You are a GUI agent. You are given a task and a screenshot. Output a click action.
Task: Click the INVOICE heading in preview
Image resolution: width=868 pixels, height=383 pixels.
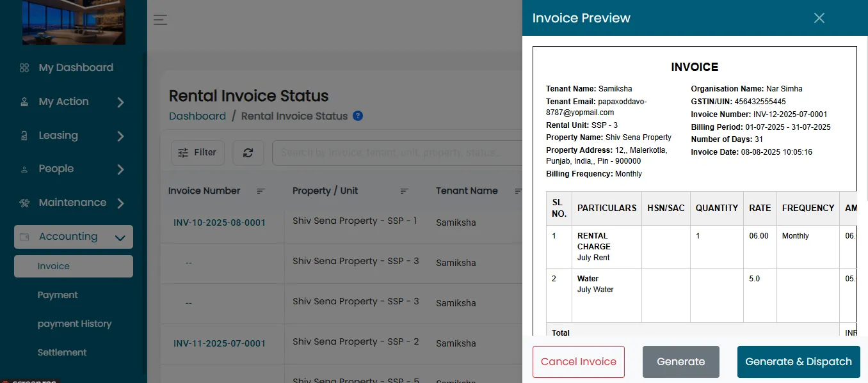click(x=695, y=67)
